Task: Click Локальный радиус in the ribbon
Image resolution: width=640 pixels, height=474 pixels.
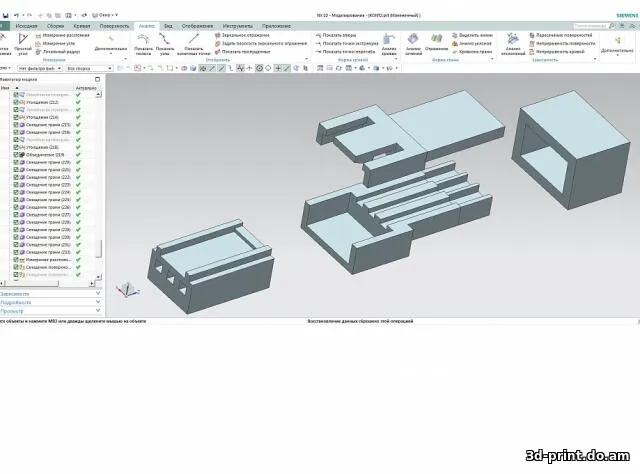Action: (58, 52)
